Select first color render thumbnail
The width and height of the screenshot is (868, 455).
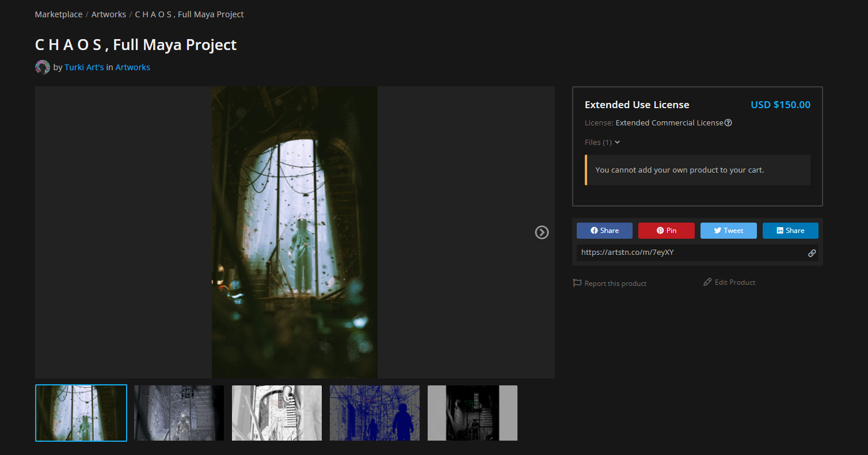point(81,413)
